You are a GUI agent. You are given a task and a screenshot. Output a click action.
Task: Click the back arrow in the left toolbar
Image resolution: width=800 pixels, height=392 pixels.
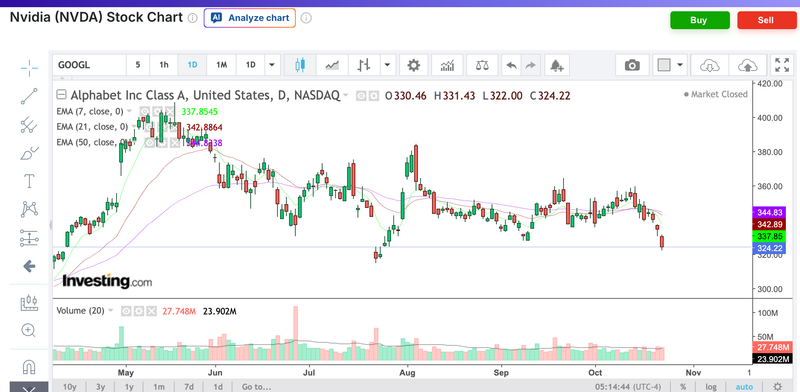point(29,266)
